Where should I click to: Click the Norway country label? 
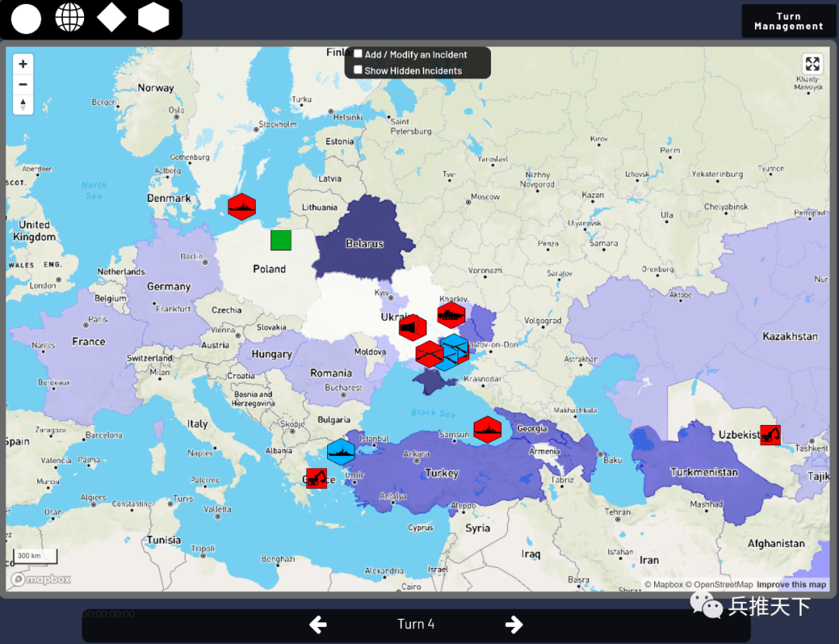click(155, 88)
